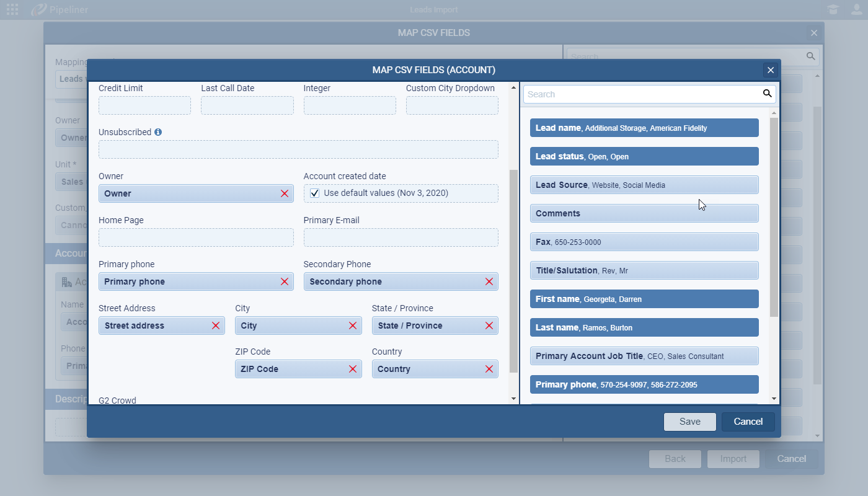The height and width of the screenshot is (496, 868).
Task: Select the Comments CSV field
Action: (644, 213)
